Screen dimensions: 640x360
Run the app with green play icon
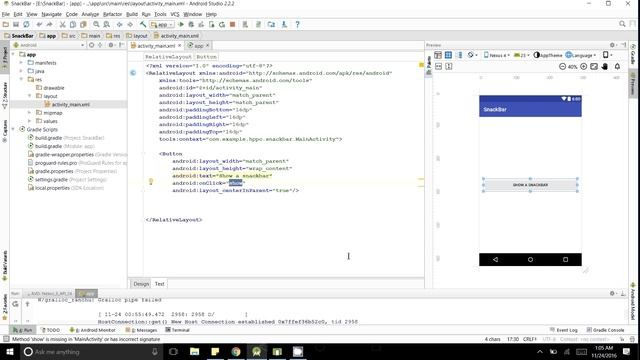pyautogui.click(x=181, y=24)
